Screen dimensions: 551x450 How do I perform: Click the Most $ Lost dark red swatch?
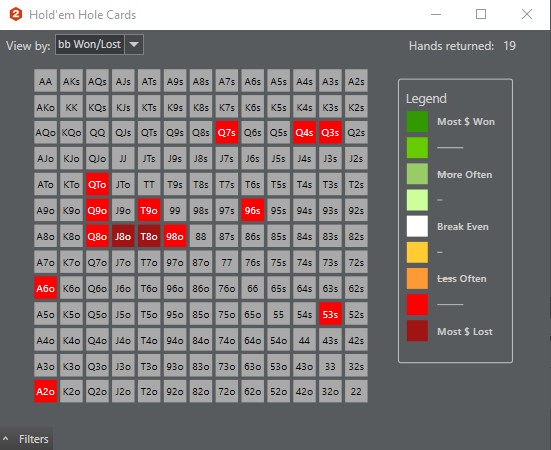coord(417,331)
